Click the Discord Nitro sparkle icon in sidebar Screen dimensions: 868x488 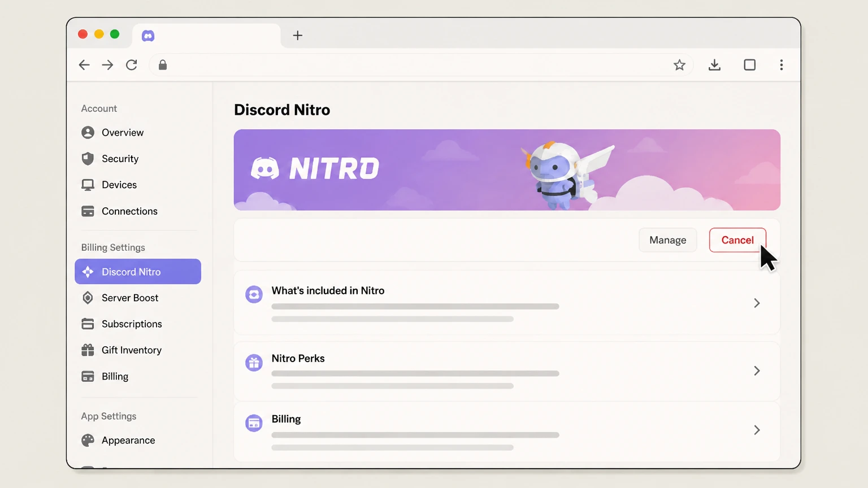pos(88,272)
